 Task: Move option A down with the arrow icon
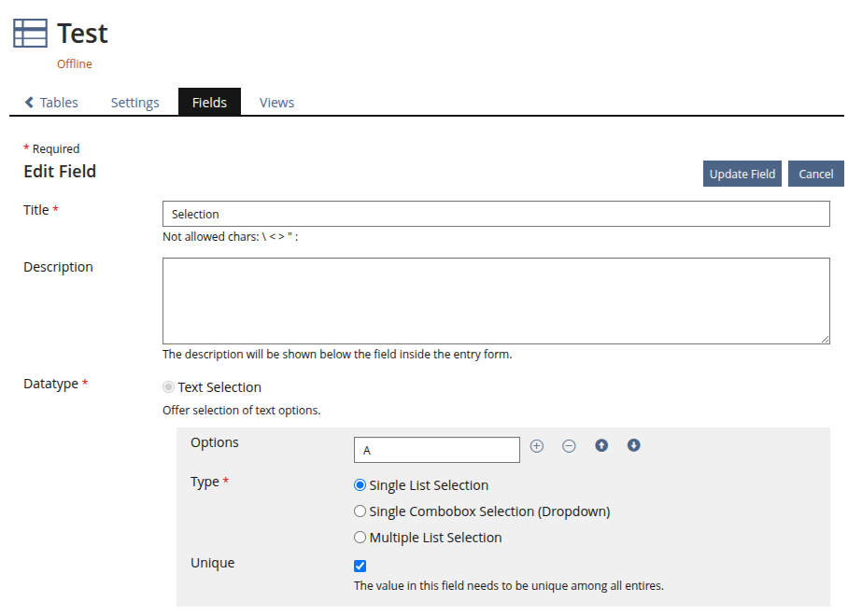point(633,446)
